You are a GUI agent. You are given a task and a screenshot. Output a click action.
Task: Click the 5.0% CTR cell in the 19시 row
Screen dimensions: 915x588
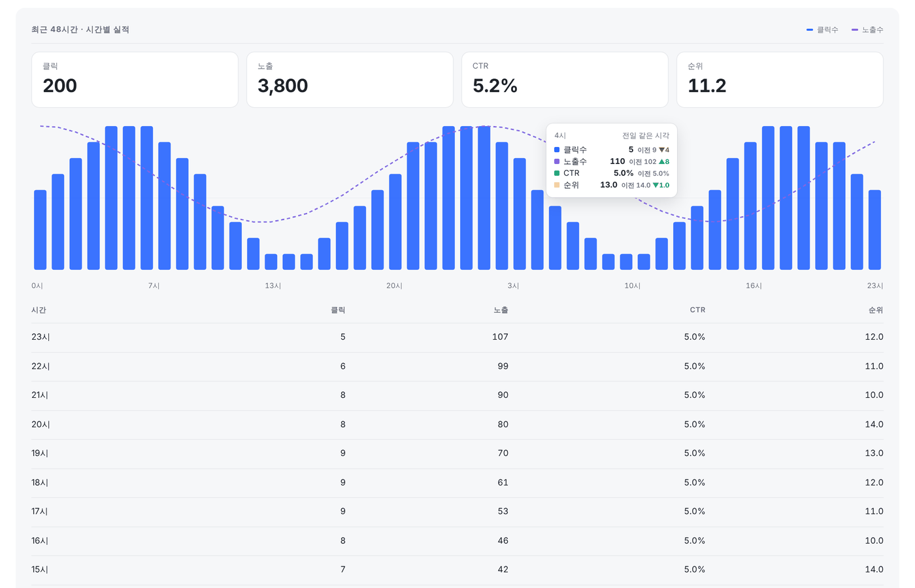point(695,453)
